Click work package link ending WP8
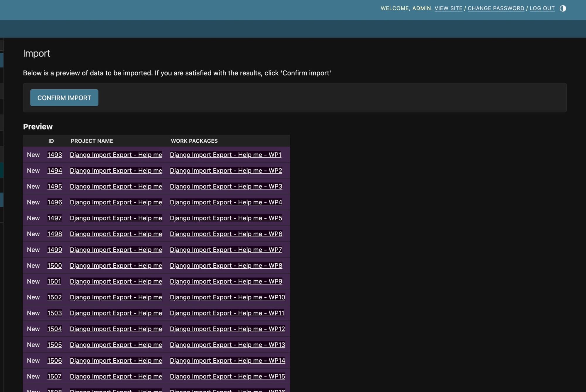 (x=226, y=265)
